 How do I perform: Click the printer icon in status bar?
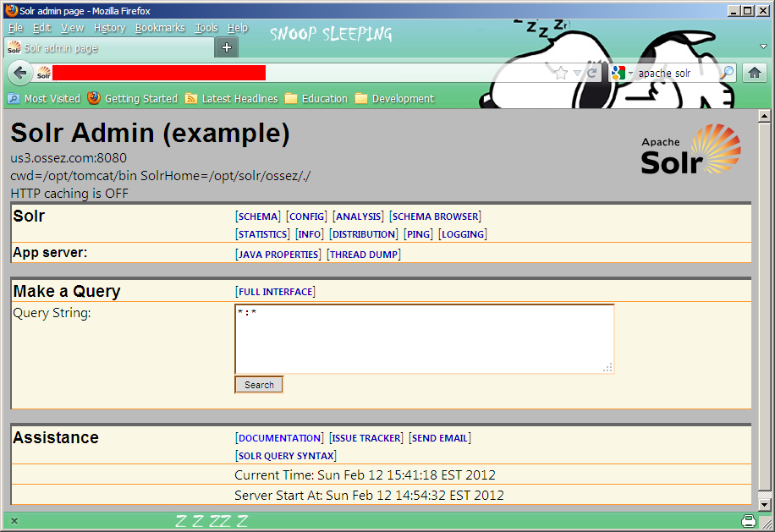748,520
